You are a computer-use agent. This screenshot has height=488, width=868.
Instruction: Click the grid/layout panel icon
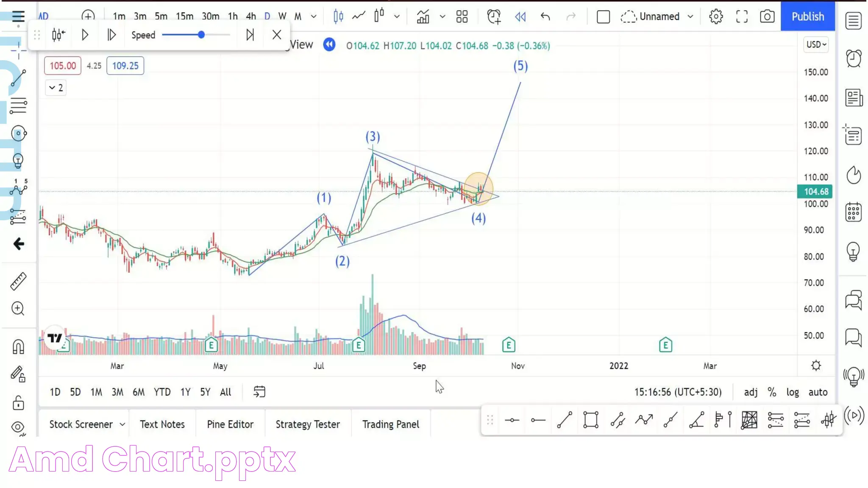[463, 16]
